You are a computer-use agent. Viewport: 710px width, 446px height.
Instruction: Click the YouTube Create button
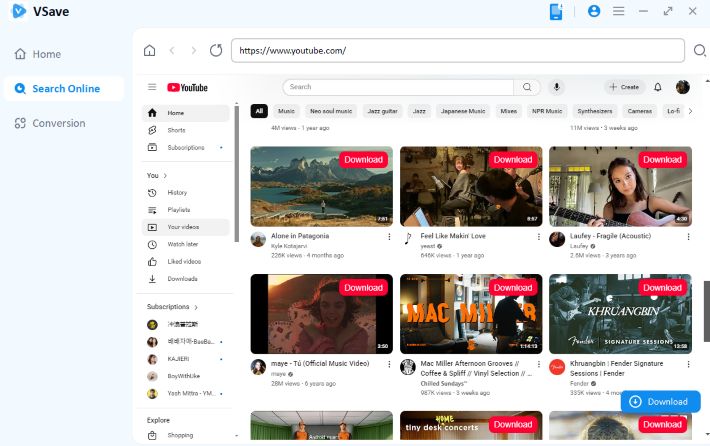pos(624,87)
